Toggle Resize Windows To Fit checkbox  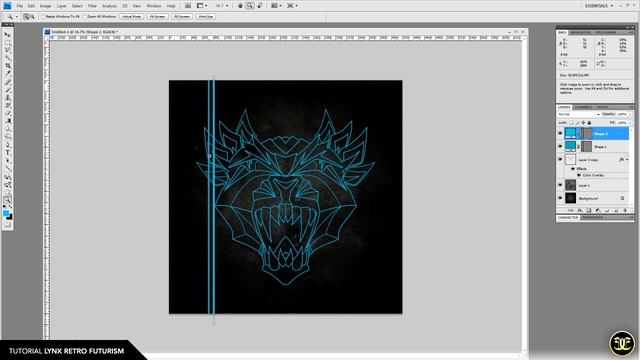point(43,17)
